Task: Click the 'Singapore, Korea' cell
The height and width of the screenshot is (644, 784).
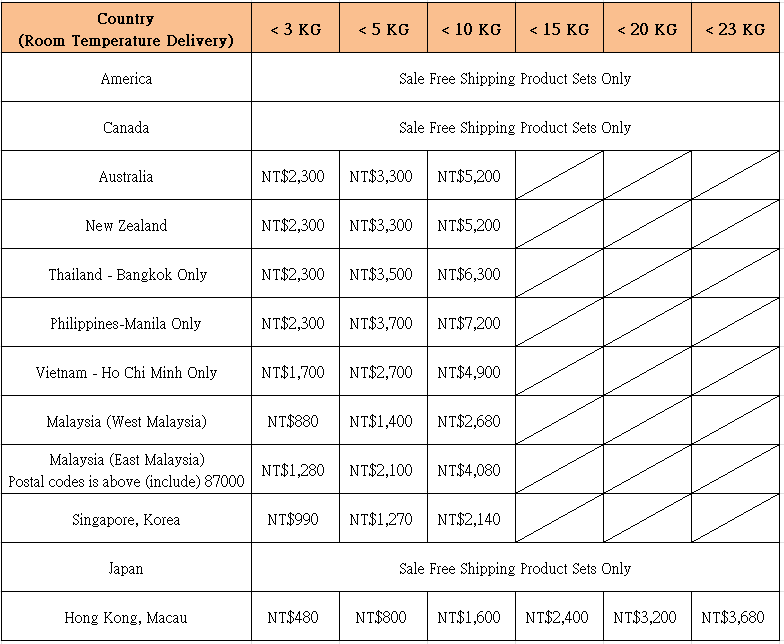Action: click(x=126, y=519)
